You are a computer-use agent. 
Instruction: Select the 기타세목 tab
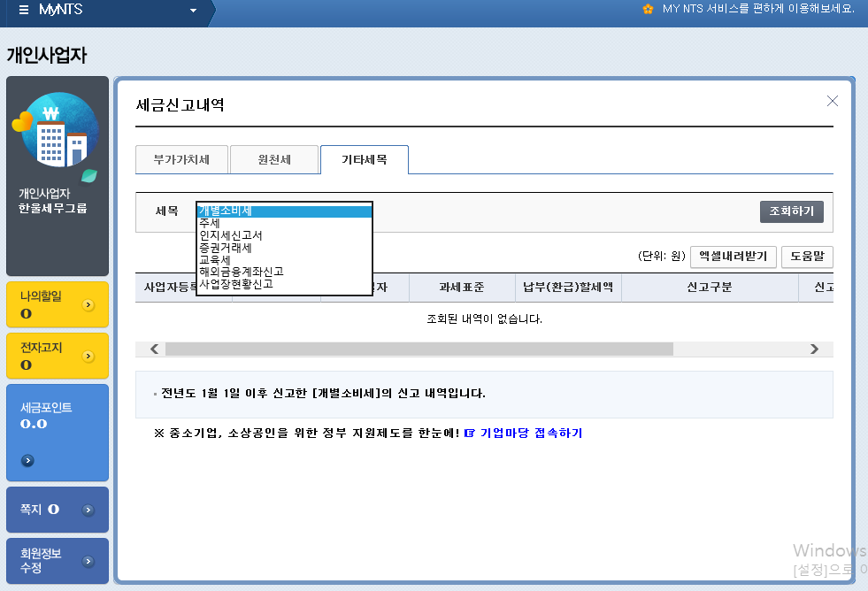coord(364,160)
